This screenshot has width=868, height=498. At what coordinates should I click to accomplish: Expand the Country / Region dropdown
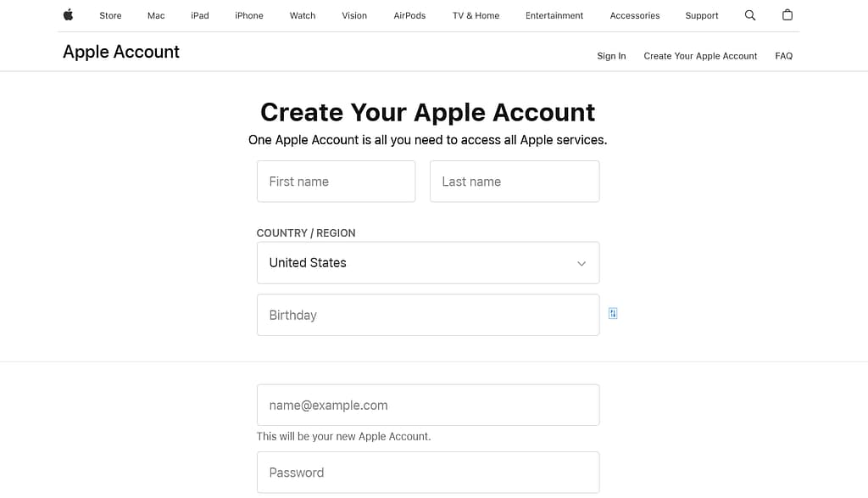pos(427,263)
